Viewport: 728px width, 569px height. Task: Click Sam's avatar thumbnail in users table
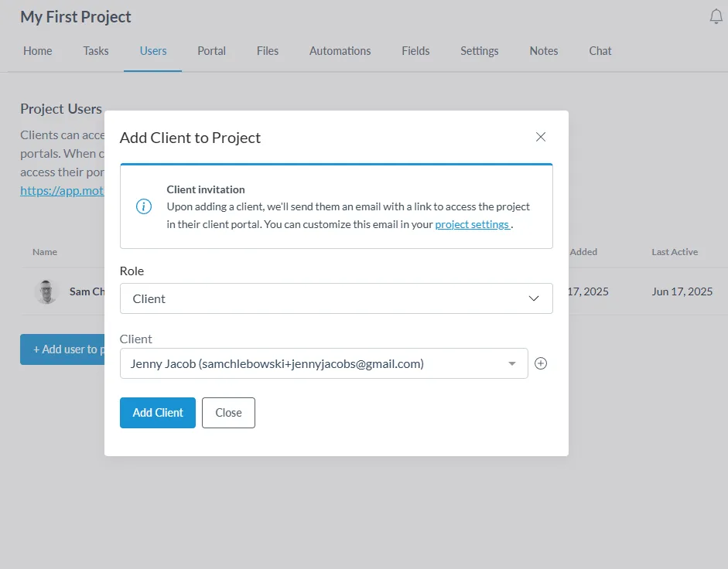tap(46, 292)
